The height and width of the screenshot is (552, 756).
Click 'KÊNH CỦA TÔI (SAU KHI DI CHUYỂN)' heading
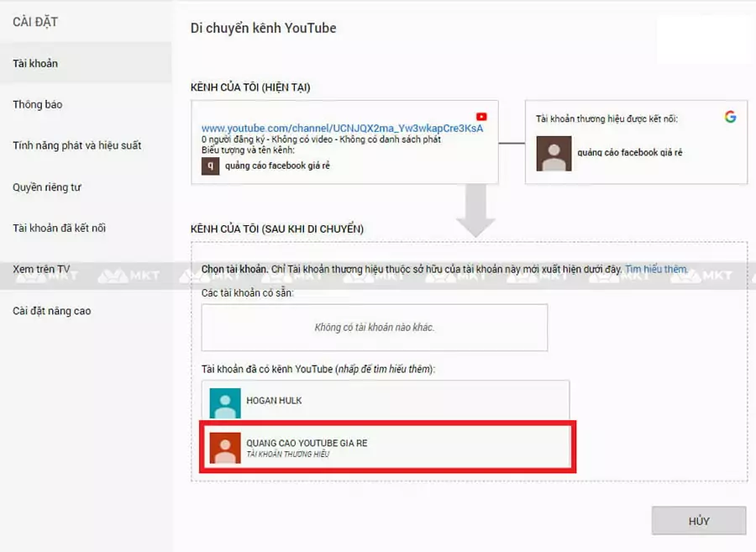(x=277, y=229)
